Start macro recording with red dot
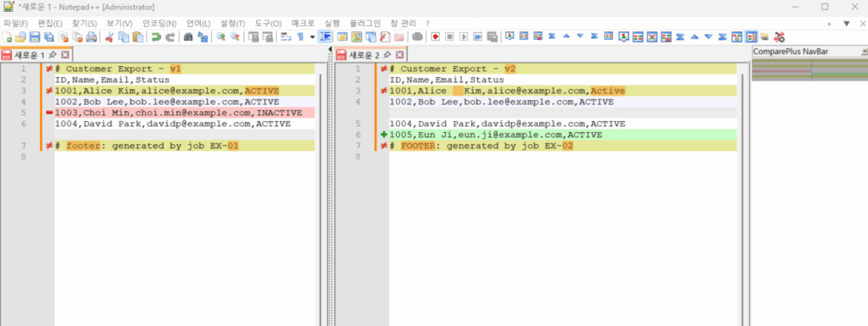The height and width of the screenshot is (326, 868). tap(436, 37)
